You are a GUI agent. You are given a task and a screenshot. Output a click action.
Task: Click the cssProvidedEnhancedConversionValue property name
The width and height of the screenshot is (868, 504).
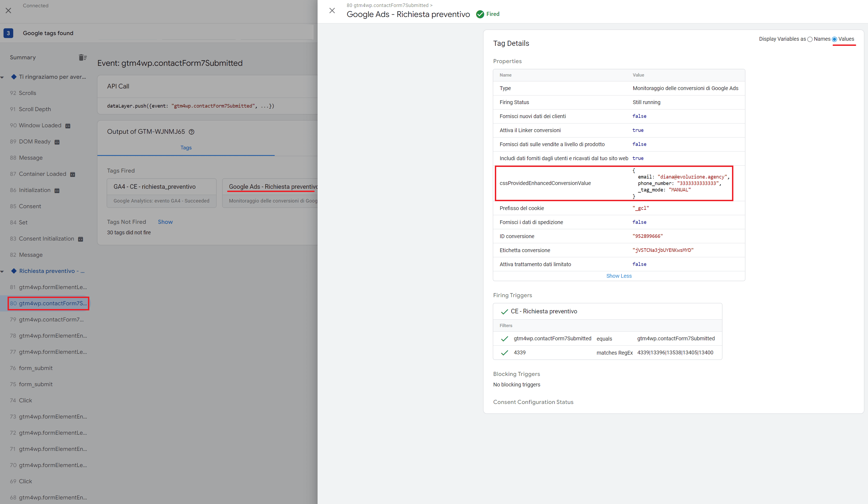coord(545,183)
